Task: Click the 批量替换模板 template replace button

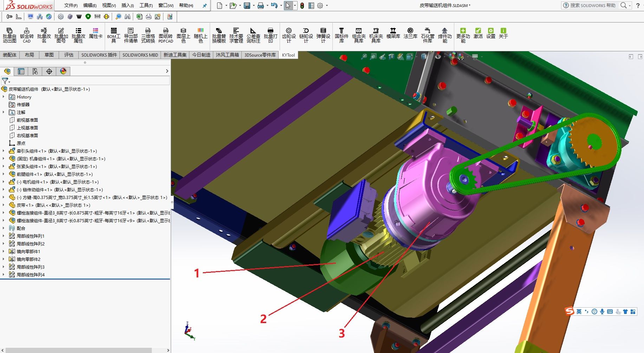Action: pos(219,35)
